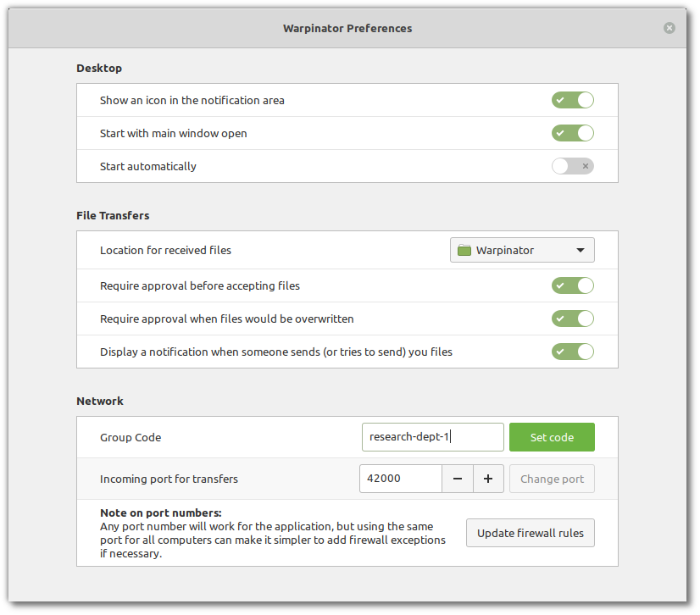This screenshot has height=615, width=700.
Task: Open the received files location dropdown
Action: tap(521, 251)
